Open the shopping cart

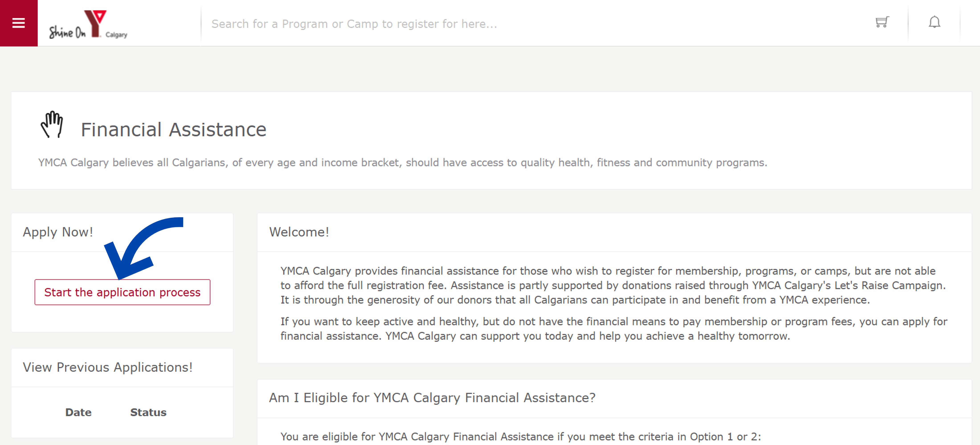882,22
